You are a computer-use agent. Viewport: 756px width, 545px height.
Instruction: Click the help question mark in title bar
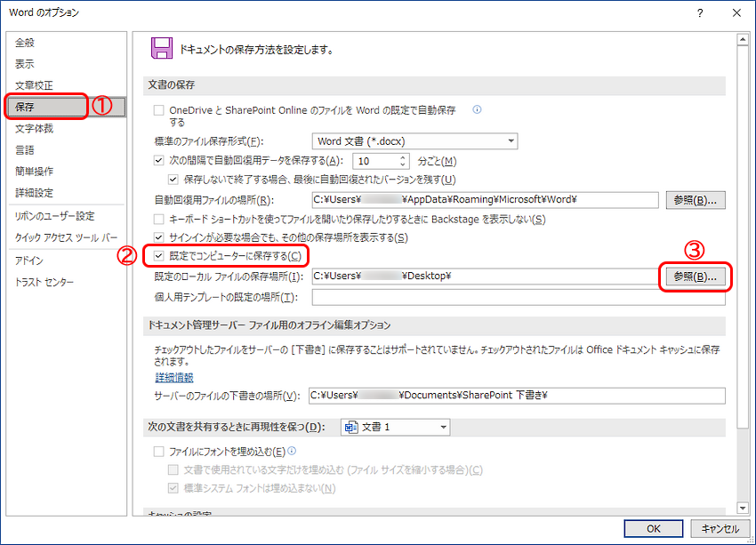pos(701,12)
